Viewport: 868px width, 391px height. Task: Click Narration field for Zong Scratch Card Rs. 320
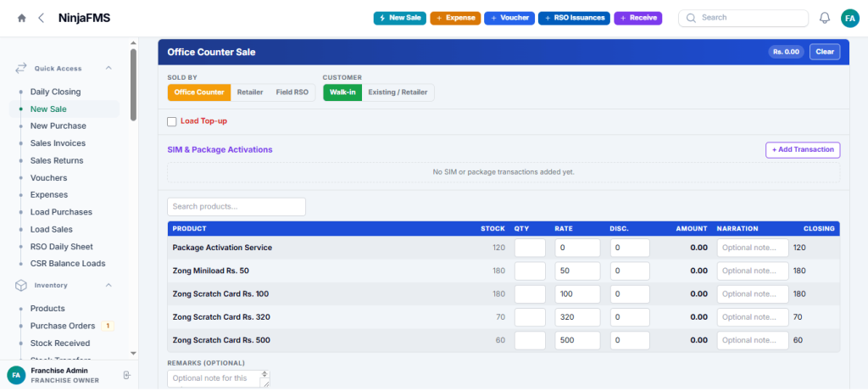point(753,317)
